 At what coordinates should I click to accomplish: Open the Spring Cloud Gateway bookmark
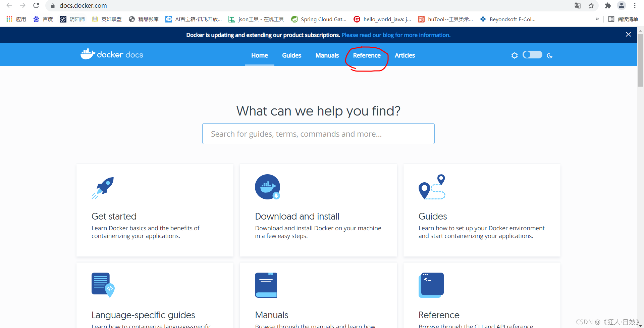[x=319, y=19]
